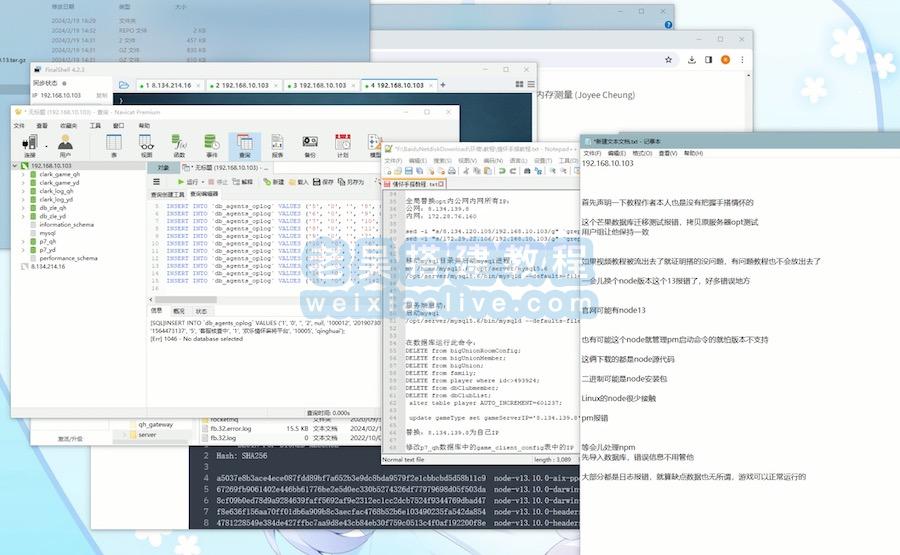Click Notepad++ undo icon
900x555 pixels.
(x=502, y=171)
